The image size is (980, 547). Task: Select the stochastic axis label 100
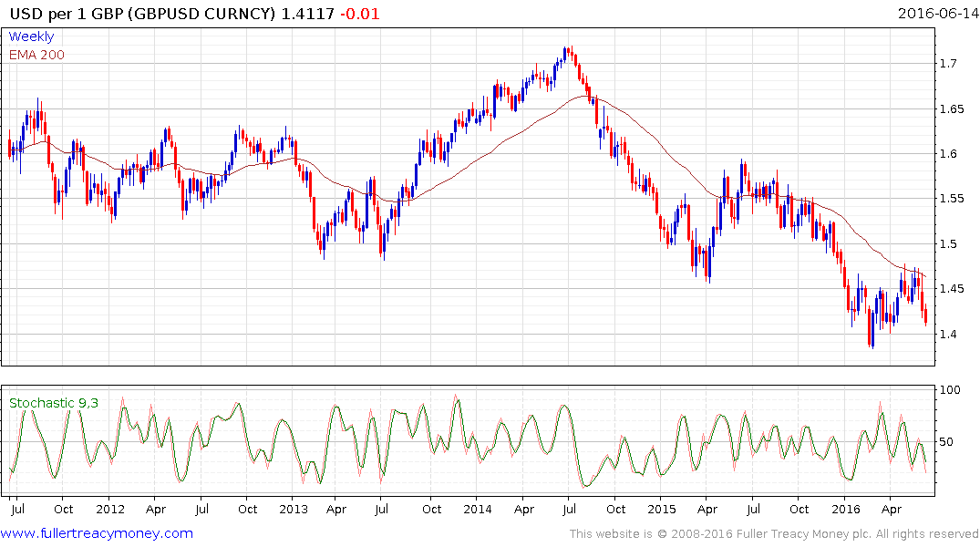[950, 390]
